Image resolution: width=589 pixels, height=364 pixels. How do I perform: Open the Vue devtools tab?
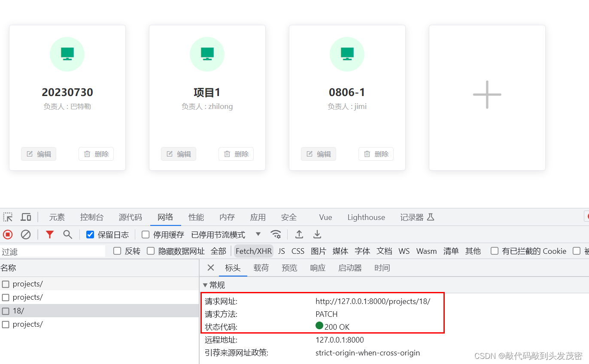coord(325,217)
